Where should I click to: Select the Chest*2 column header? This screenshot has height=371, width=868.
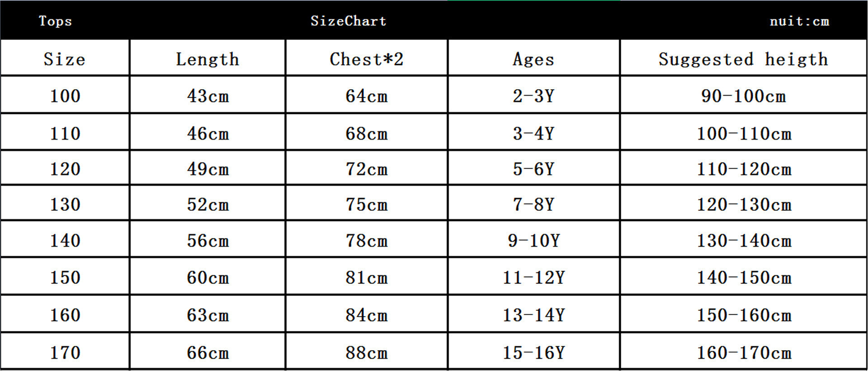pos(366,59)
